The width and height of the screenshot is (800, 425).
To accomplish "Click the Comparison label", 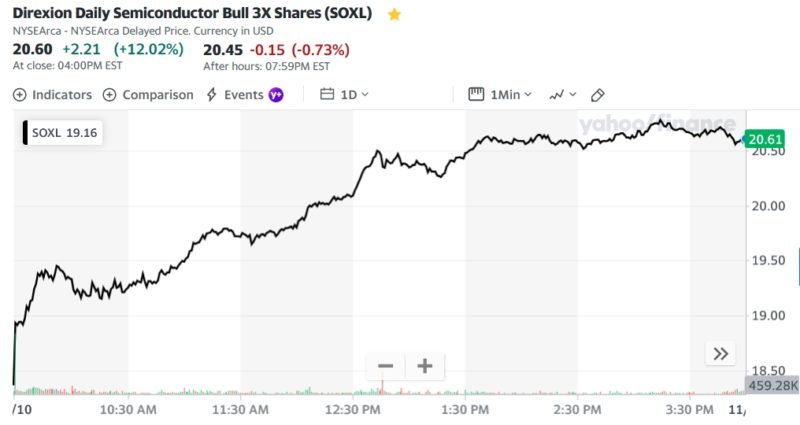I will coord(157,95).
